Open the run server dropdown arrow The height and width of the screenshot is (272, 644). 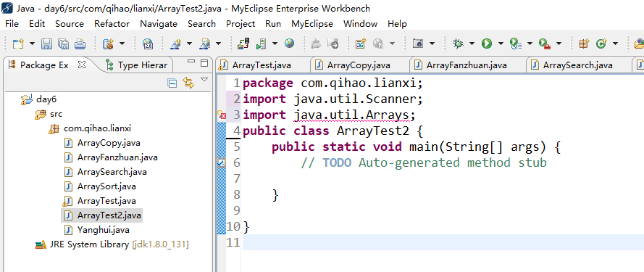click(275, 44)
